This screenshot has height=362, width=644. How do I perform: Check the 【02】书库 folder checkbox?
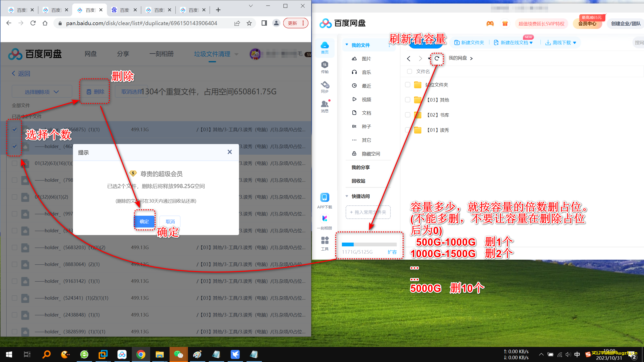(x=408, y=115)
